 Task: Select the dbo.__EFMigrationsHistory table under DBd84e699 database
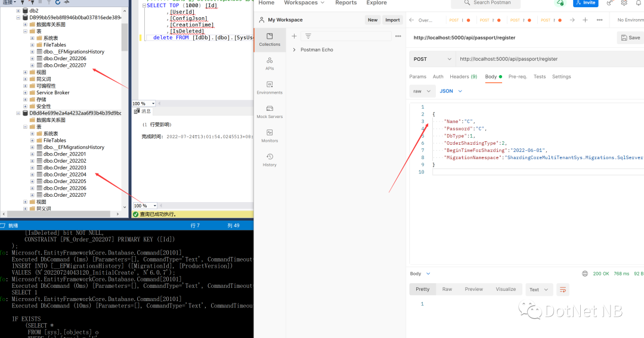click(74, 147)
